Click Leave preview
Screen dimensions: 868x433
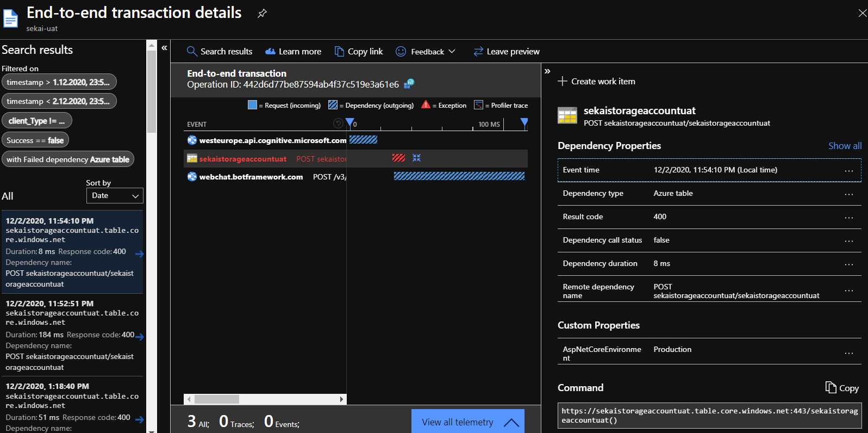[507, 52]
